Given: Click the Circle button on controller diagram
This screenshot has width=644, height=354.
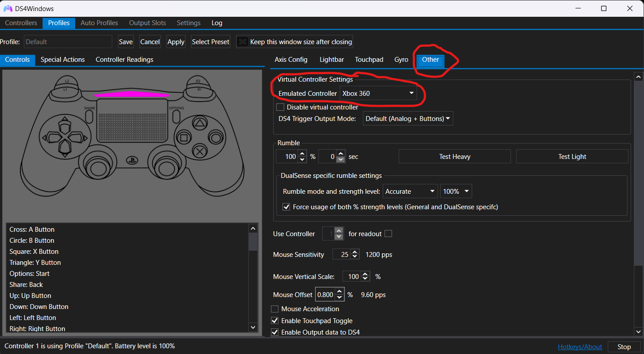Looking at the screenshot, I should pyautogui.click(x=216, y=138).
